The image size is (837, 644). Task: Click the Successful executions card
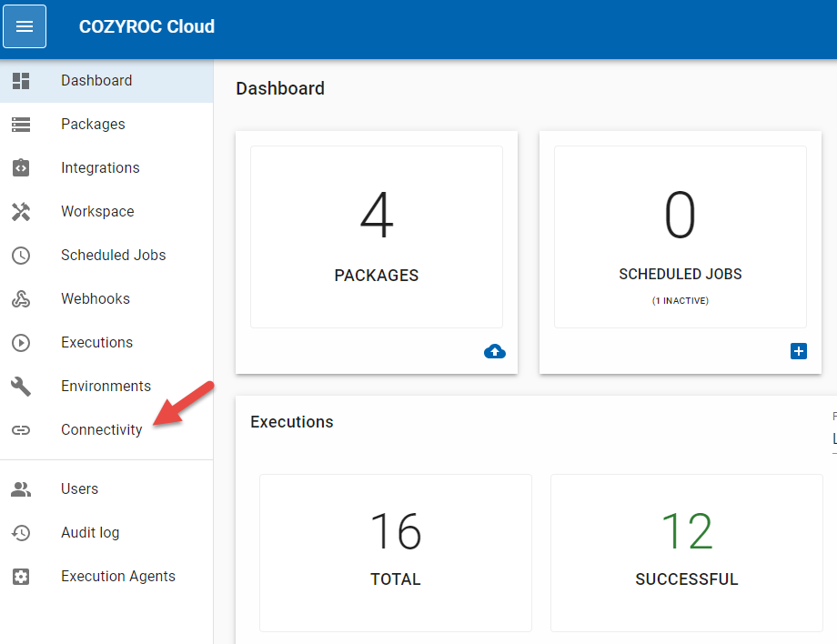tap(687, 553)
